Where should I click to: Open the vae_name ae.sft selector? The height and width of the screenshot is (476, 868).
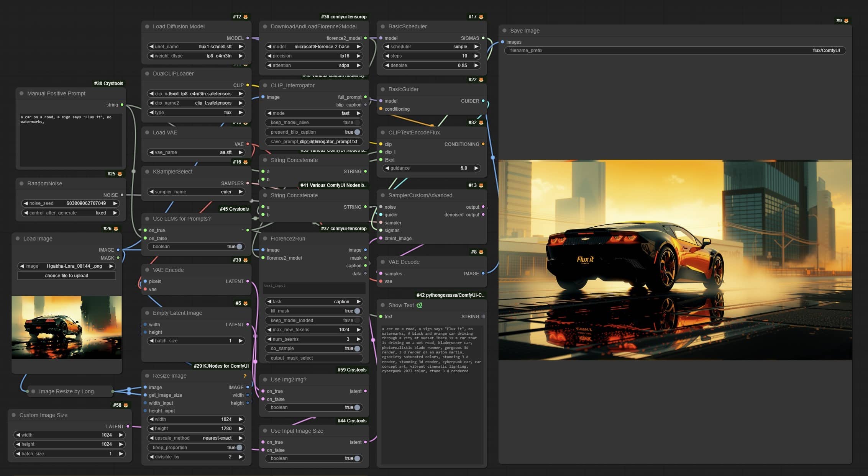[x=196, y=152]
